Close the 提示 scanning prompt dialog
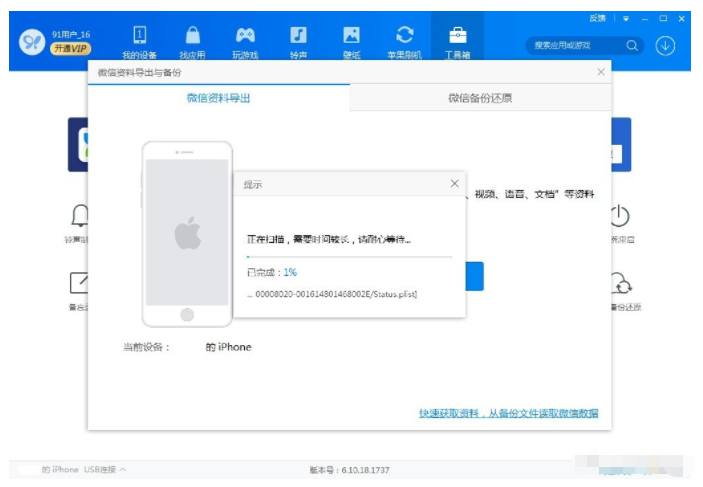The image size is (703, 487). point(454,184)
